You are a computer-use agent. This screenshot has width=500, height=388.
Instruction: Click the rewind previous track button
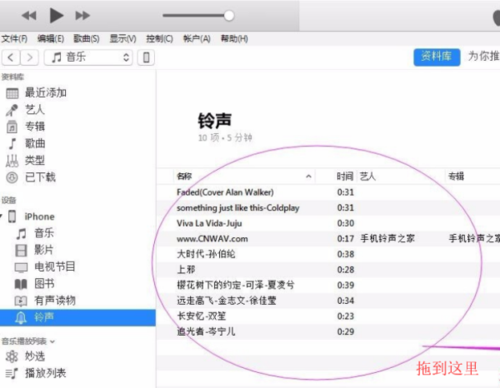29,16
